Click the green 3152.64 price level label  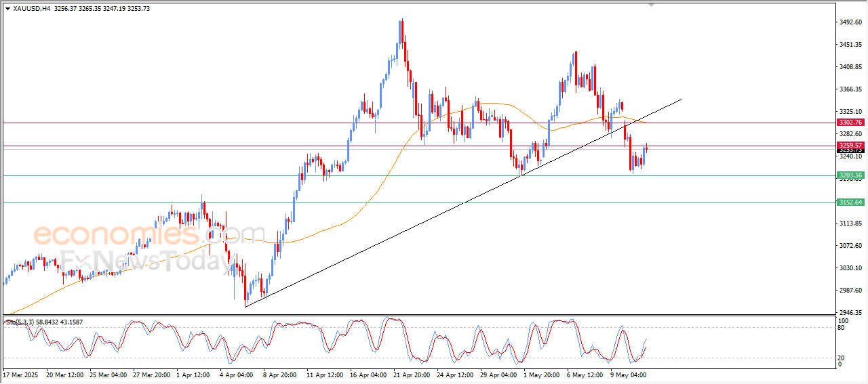click(x=850, y=202)
